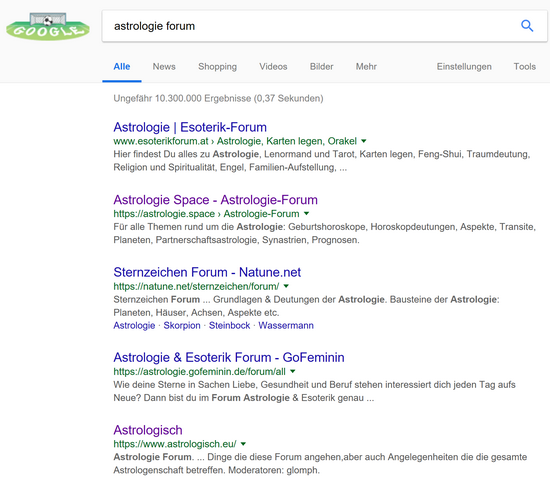
Task: Click the blue search magnifier icon
Action: (x=527, y=26)
